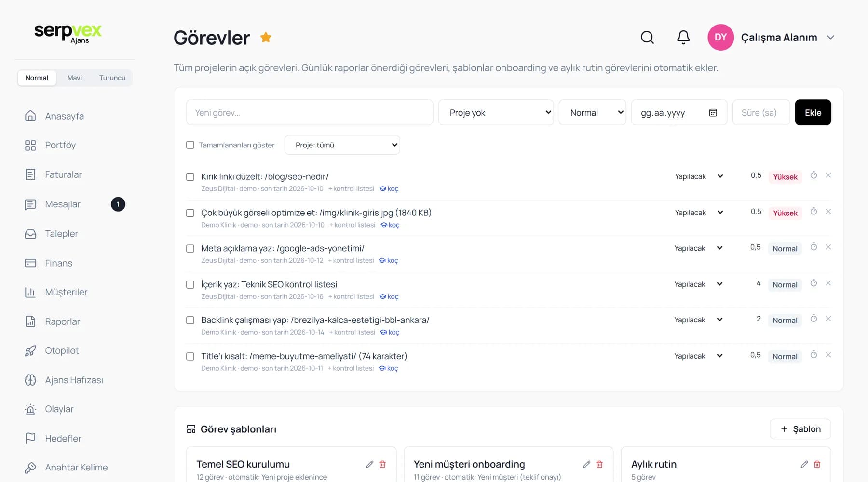Click the DY profile avatar
868x482 pixels.
point(720,37)
